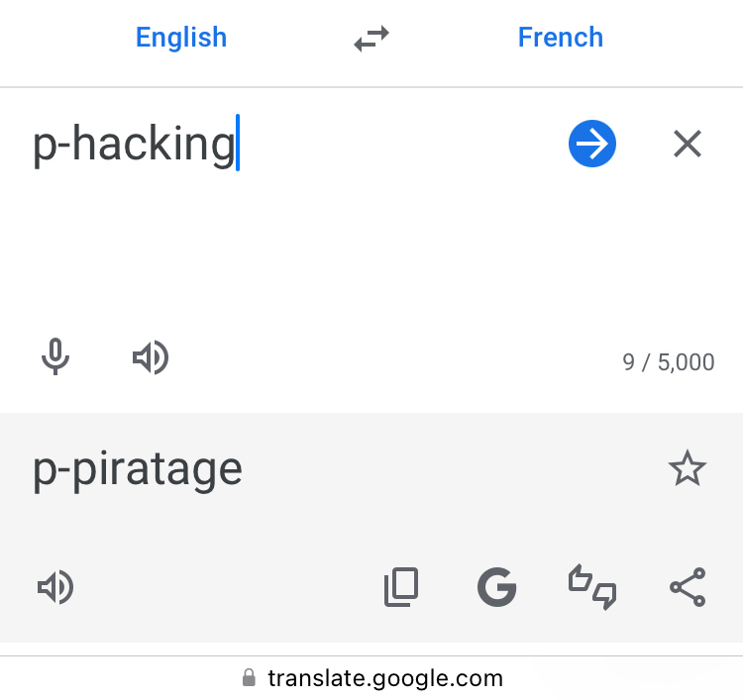Click the 9 / 5,000 character counter
The image size is (743, 700).
tap(668, 362)
